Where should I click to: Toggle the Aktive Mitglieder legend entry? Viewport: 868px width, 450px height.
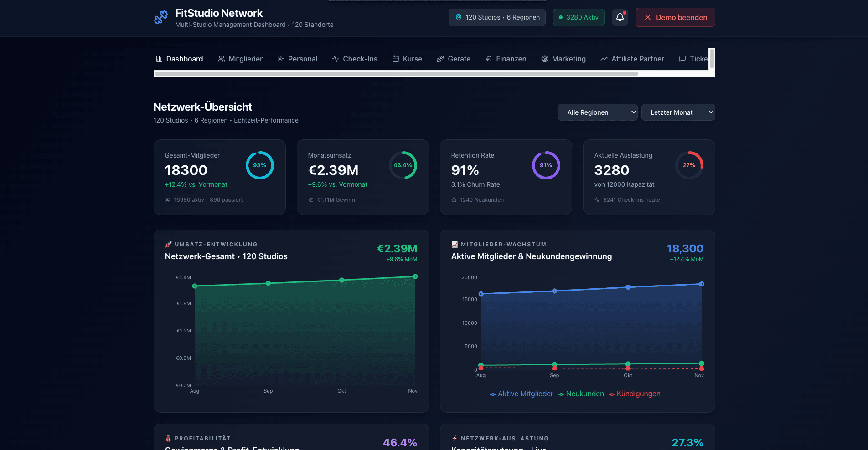[521, 394]
